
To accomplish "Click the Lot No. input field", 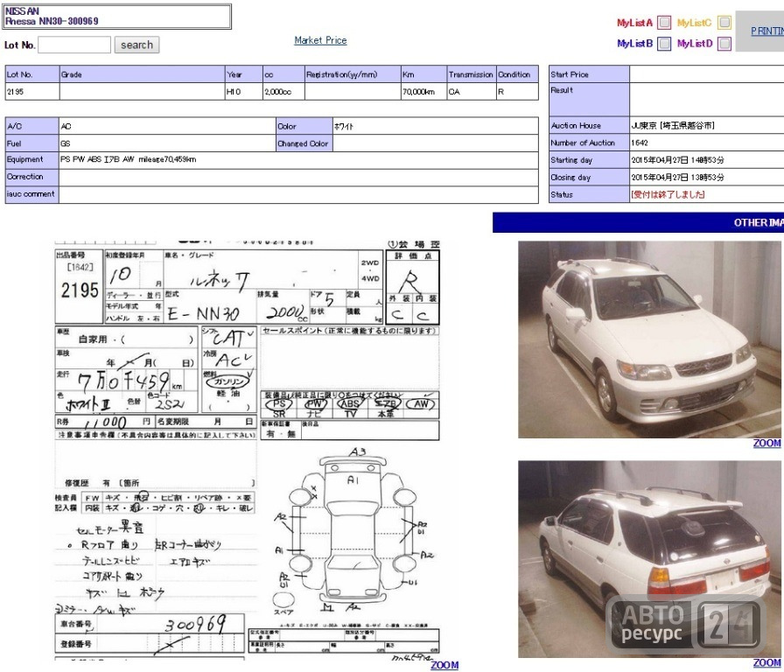I will click(74, 45).
